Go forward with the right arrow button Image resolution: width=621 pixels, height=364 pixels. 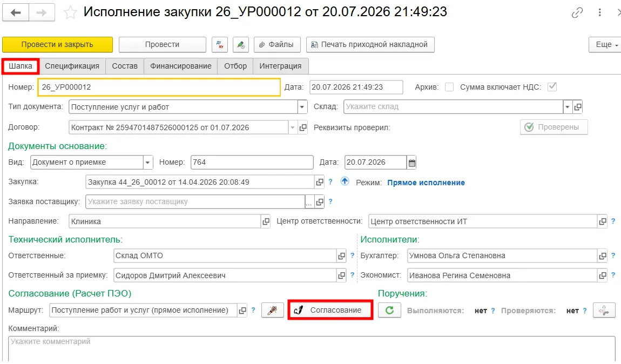(42, 12)
